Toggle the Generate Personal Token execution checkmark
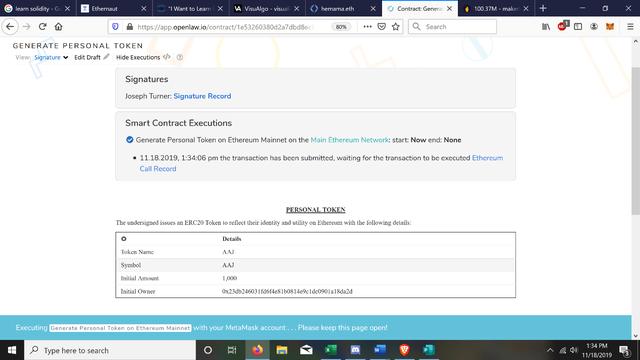Screen dimensions: 640x360 (130, 140)
